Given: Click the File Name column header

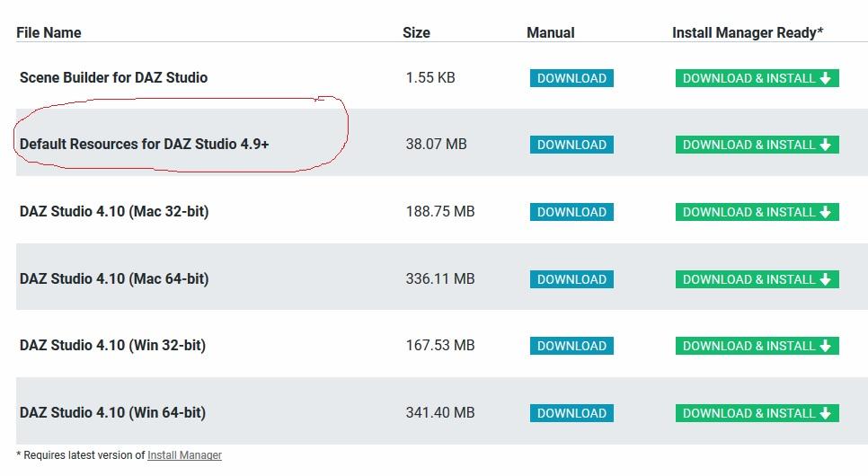Looking at the screenshot, I should 49,32.
